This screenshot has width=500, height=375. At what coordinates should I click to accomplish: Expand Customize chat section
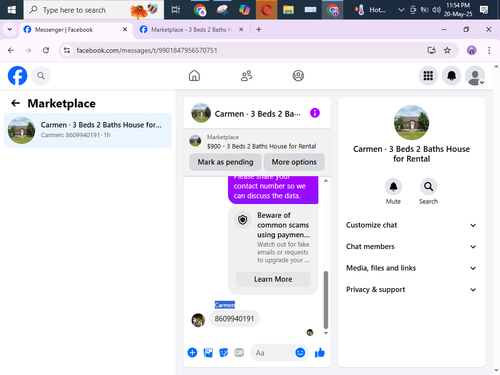point(411,225)
